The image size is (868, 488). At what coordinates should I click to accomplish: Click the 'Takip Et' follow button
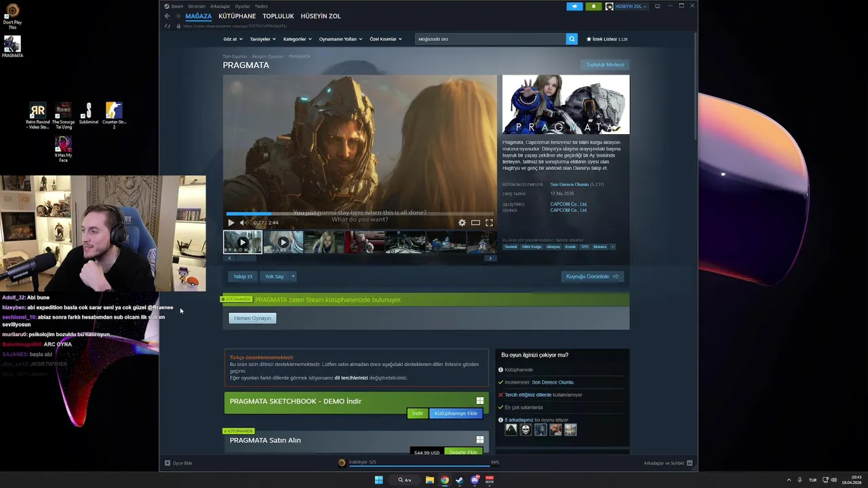[x=243, y=277]
